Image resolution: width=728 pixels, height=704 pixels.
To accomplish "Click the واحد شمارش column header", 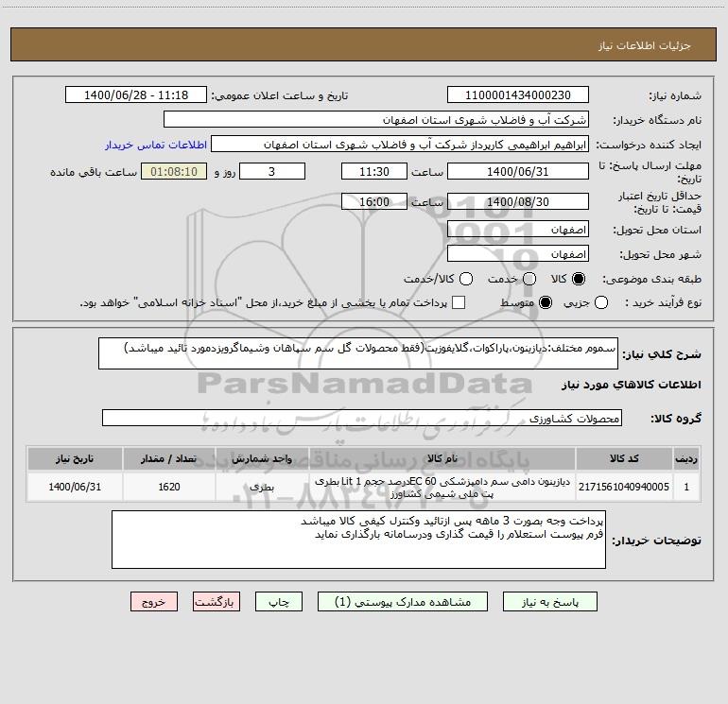I will pyautogui.click(x=262, y=458).
